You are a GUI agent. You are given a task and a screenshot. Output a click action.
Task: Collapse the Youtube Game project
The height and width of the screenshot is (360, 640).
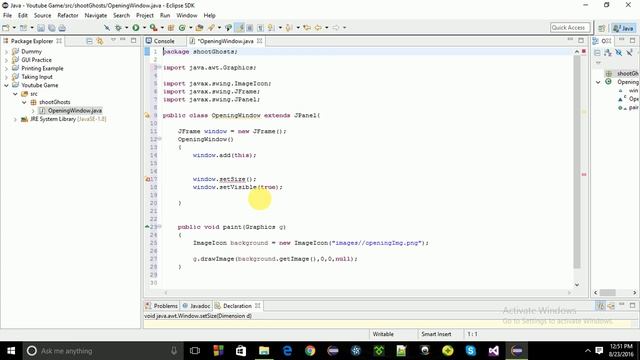(6, 85)
